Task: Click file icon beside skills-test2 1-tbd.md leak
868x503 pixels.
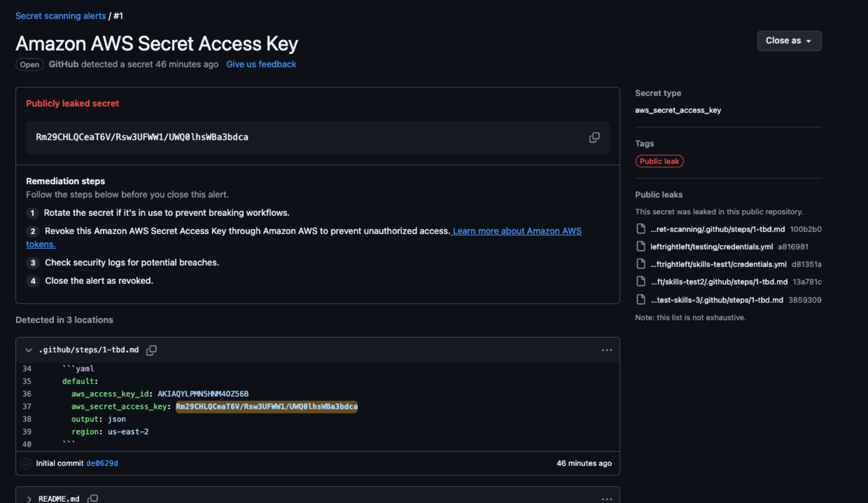Action: coord(641,281)
